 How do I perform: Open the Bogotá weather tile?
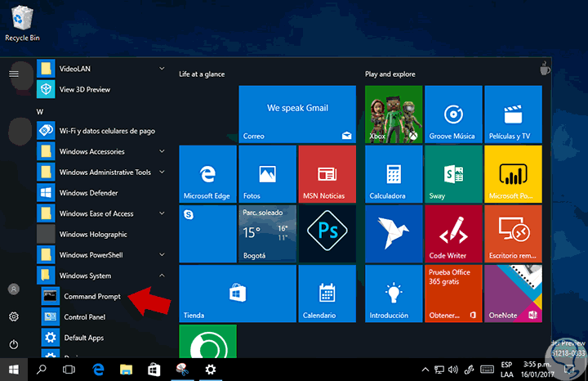pos(267,234)
